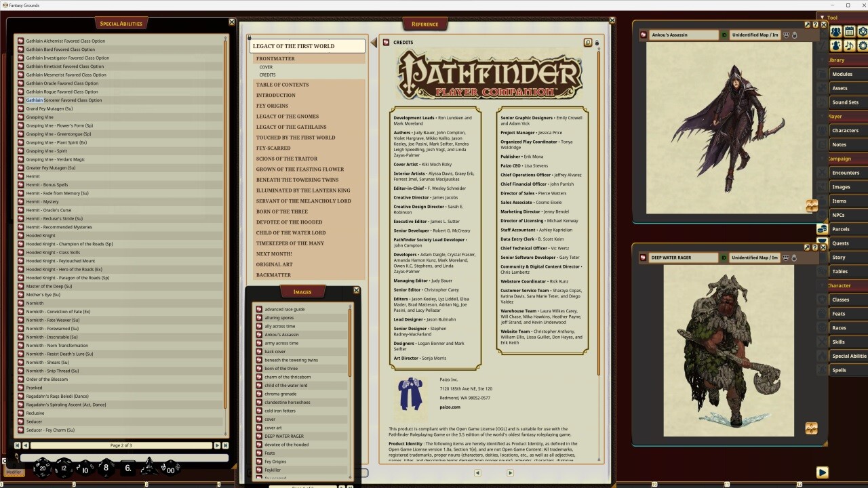Lock the Reference window with the padlock

pyautogui.click(x=597, y=43)
